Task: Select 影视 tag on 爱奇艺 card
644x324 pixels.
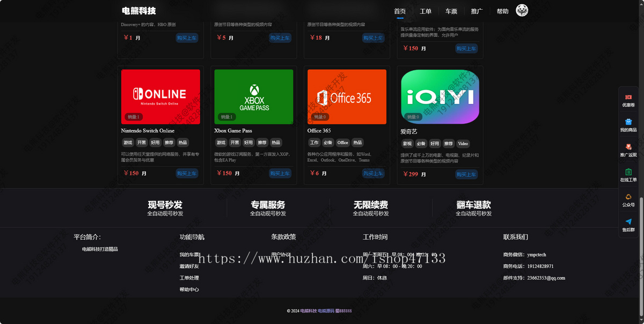Action: tap(407, 144)
